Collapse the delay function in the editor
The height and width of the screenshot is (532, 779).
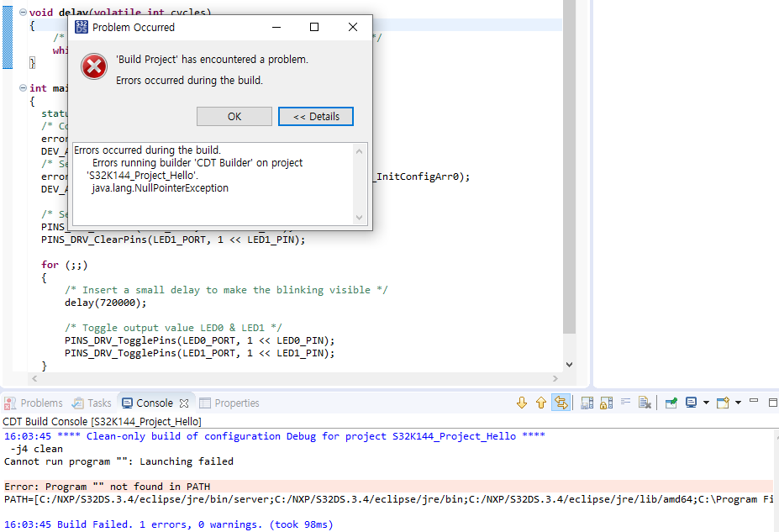pyautogui.click(x=22, y=12)
